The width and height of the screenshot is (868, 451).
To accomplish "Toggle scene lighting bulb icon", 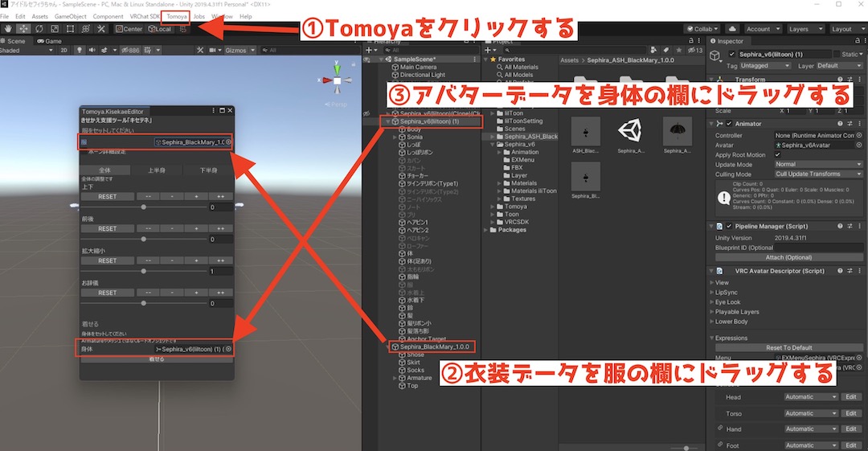I will click(79, 50).
